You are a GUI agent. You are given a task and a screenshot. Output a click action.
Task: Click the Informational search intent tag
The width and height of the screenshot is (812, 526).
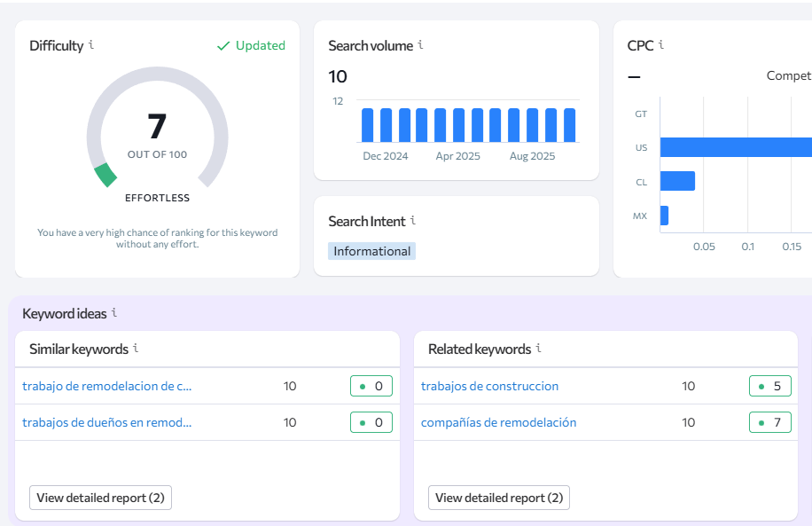click(371, 251)
